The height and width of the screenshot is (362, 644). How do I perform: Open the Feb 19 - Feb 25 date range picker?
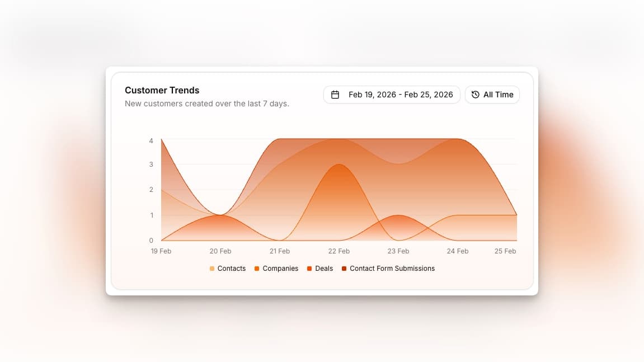[x=392, y=95]
